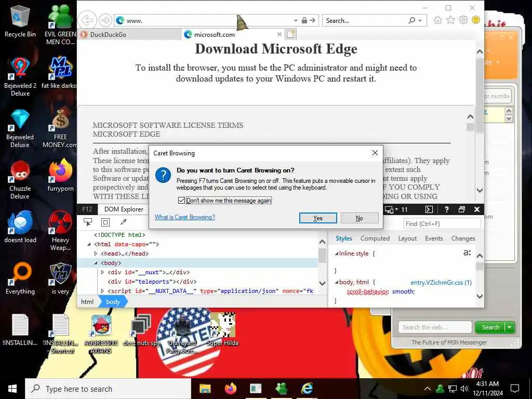Click the IE Search... input box
Viewport: 532px width, 399px height.
tap(365, 20)
